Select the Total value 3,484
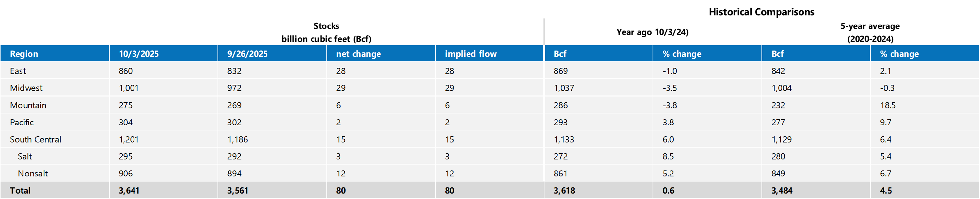Screen dimensions: 980x199 782,191
